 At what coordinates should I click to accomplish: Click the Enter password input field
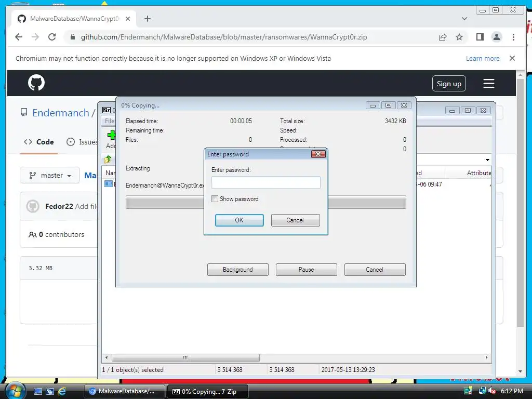click(x=265, y=182)
